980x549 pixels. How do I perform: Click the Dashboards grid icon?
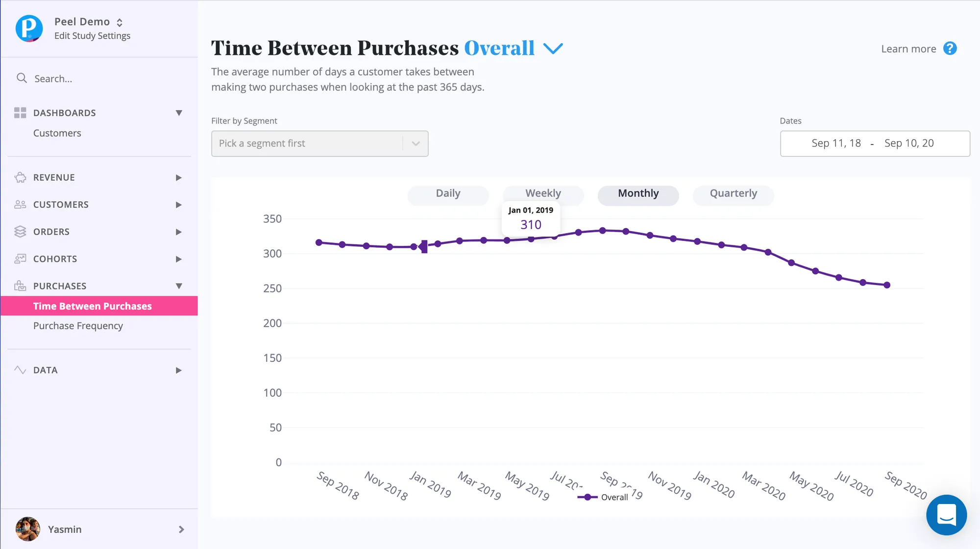point(20,113)
